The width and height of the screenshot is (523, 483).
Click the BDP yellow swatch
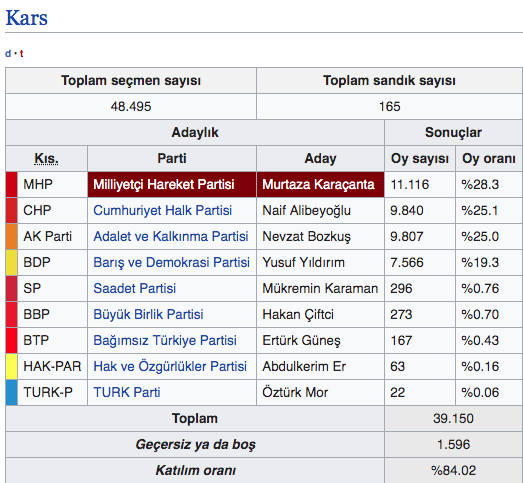pyautogui.click(x=11, y=263)
